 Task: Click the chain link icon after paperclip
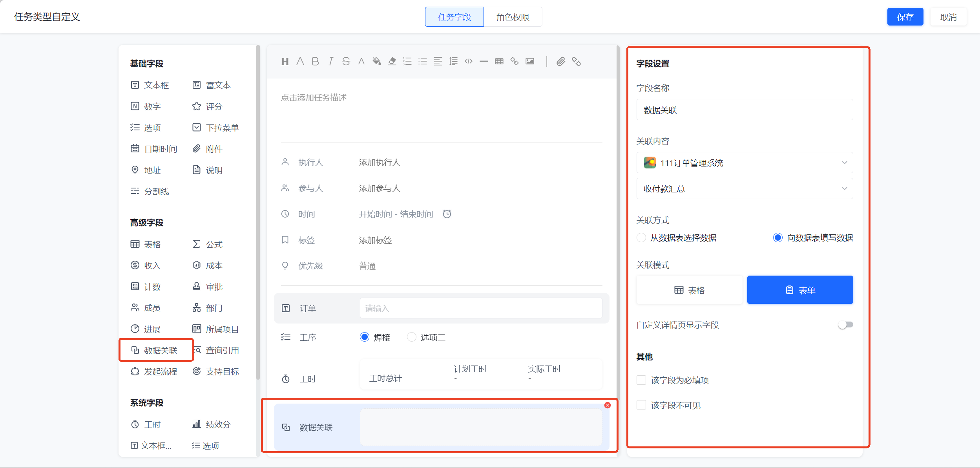pyautogui.click(x=576, y=61)
